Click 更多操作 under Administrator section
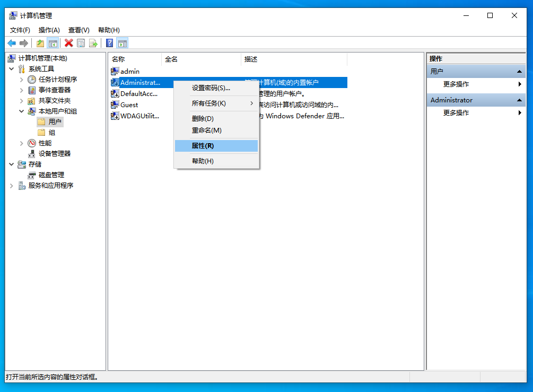The image size is (533, 392). (456, 113)
